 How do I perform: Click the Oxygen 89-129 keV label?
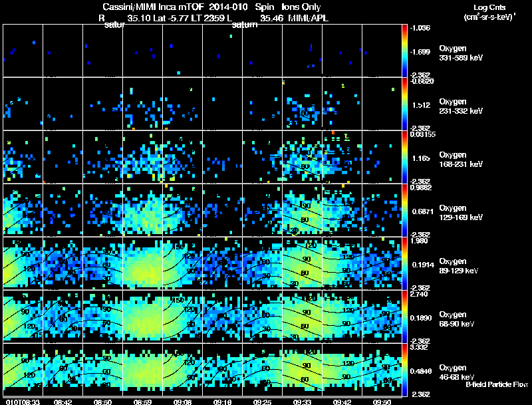(x=459, y=266)
